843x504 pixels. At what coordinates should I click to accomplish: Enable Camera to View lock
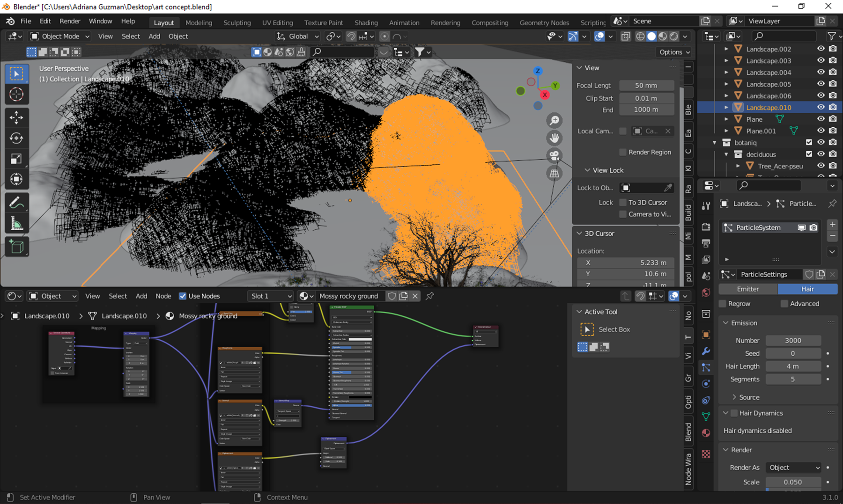623,214
